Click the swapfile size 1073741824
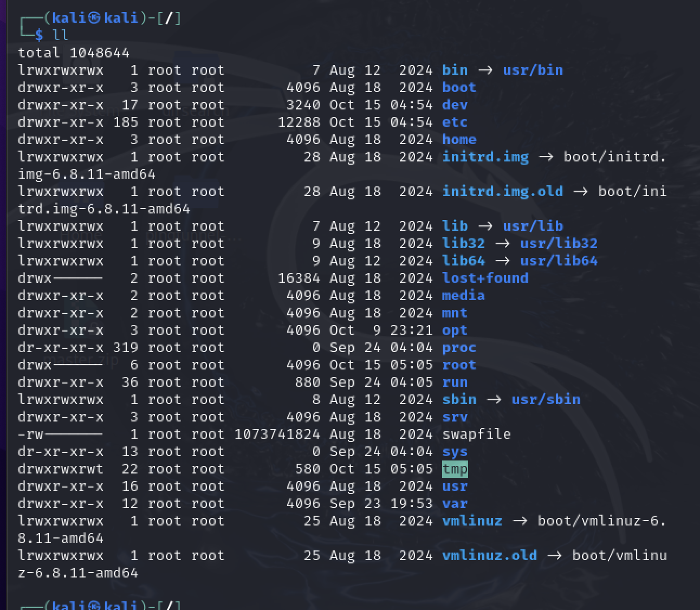 click(277, 434)
